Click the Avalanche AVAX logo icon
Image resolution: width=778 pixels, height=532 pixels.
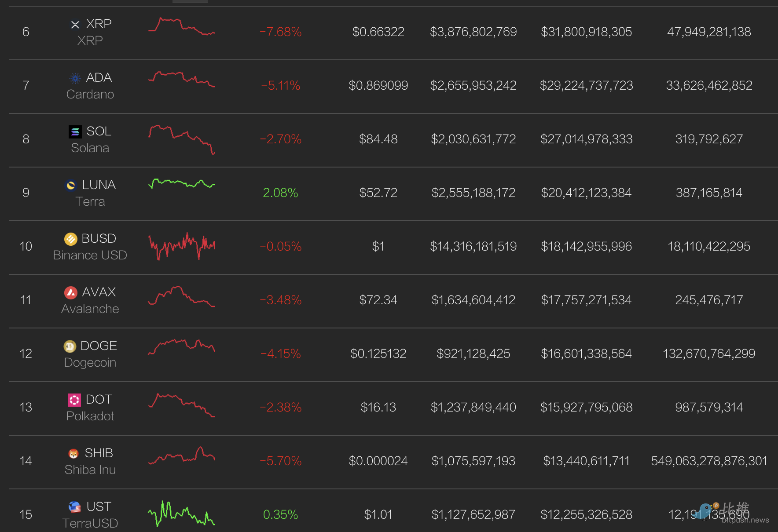(x=71, y=293)
